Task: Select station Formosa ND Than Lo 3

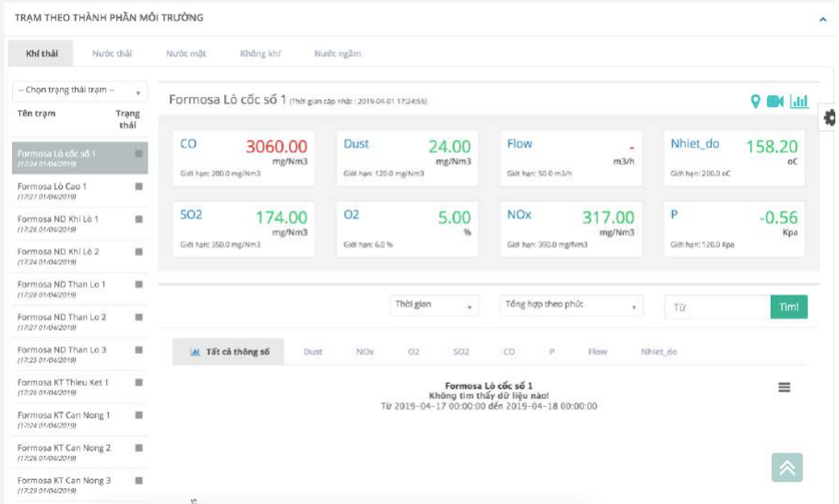Action: click(79, 354)
